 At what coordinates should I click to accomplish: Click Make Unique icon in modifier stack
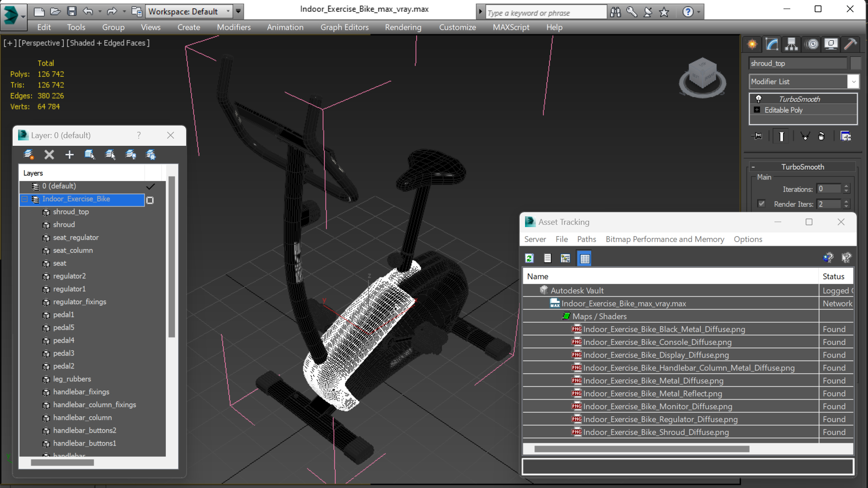click(805, 136)
